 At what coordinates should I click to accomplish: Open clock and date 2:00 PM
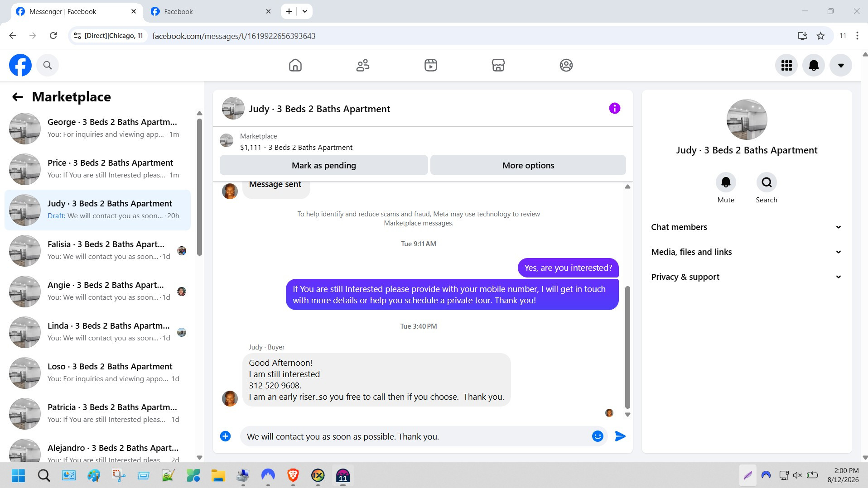(843, 475)
